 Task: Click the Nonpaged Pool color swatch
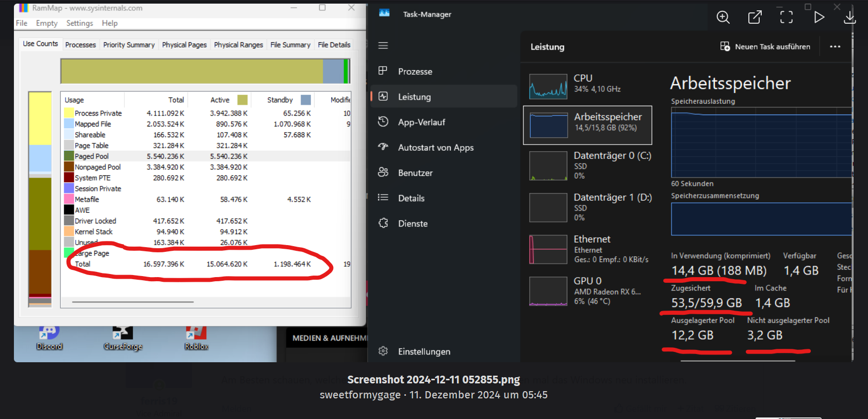coord(69,167)
